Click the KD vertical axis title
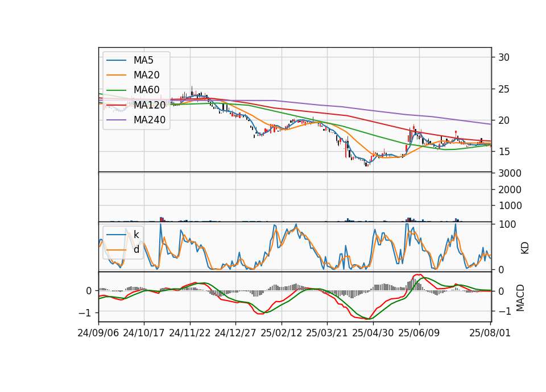The image size is (546, 392). click(x=525, y=248)
